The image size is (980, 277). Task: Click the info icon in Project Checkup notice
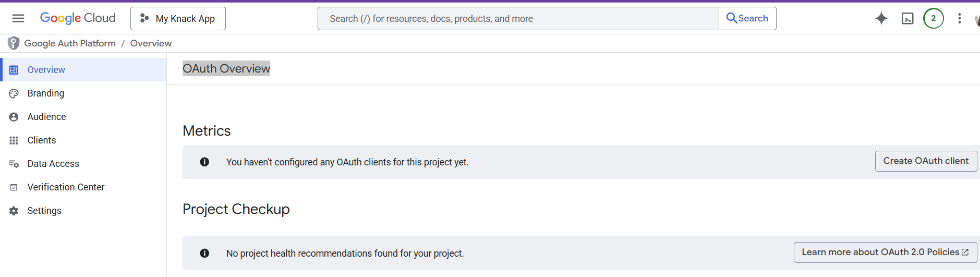[x=204, y=254]
